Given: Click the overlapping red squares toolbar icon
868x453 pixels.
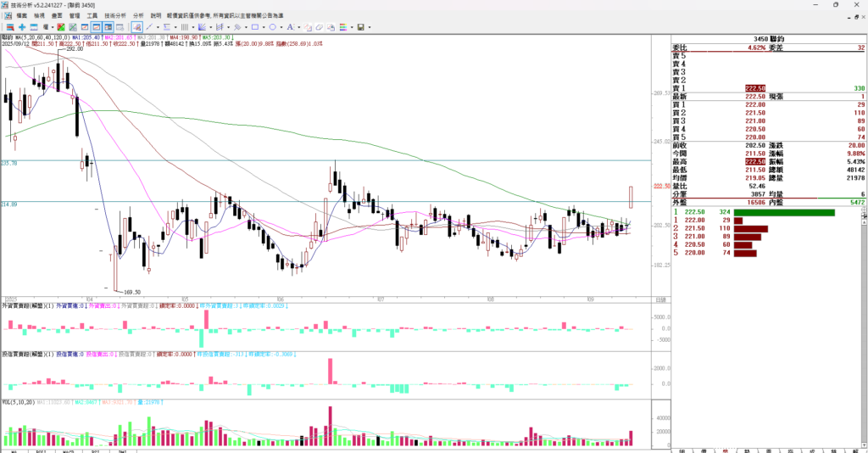Looking at the screenshot, I should point(308,26).
